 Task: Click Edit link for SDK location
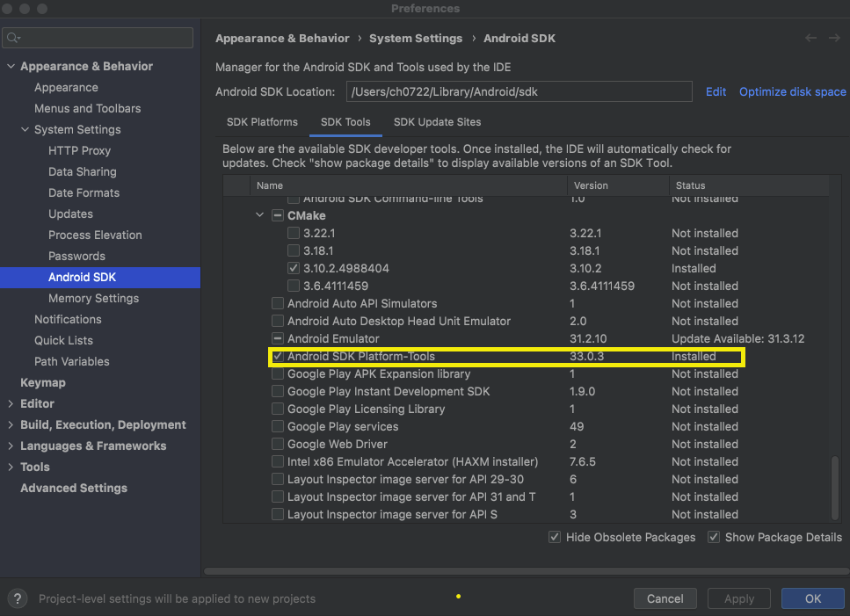point(716,91)
